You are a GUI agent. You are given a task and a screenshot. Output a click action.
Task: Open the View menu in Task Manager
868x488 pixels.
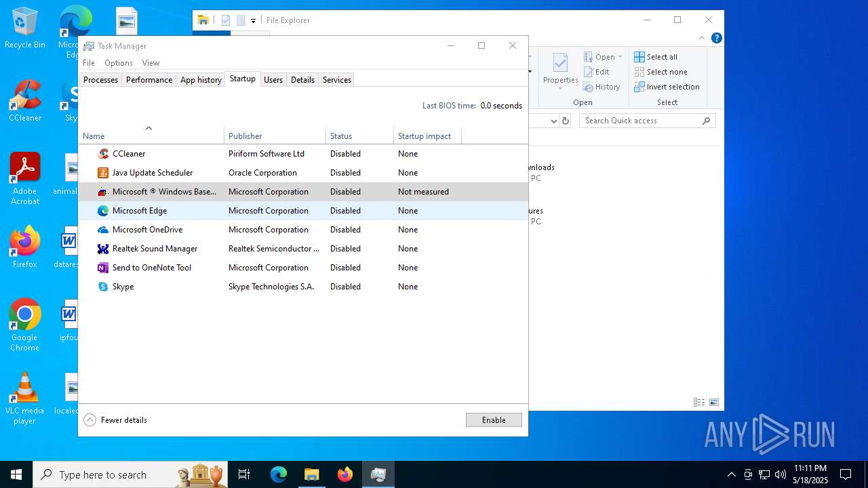151,63
